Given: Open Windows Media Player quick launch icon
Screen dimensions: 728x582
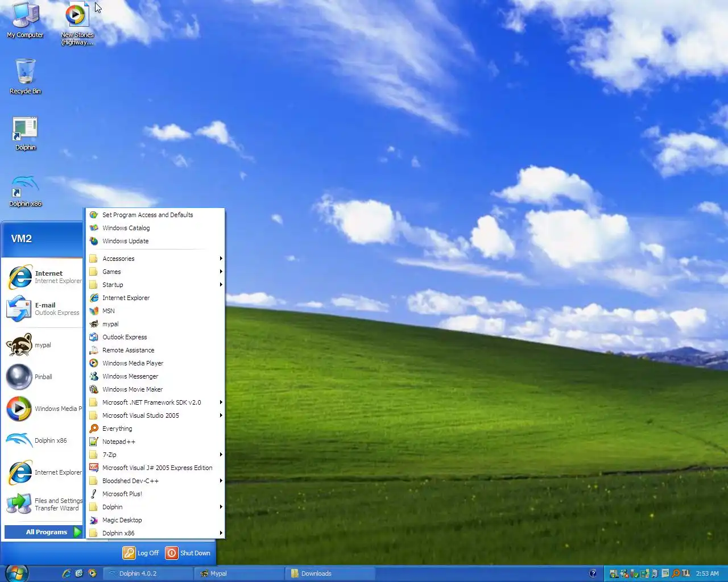Looking at the screenshot, I should 92,573.
